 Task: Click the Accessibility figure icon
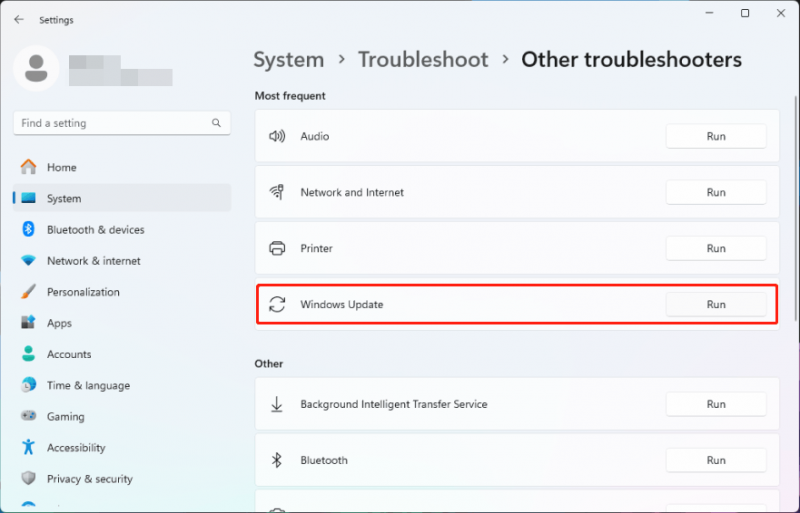pyautogui.click(x=29, y=447)
